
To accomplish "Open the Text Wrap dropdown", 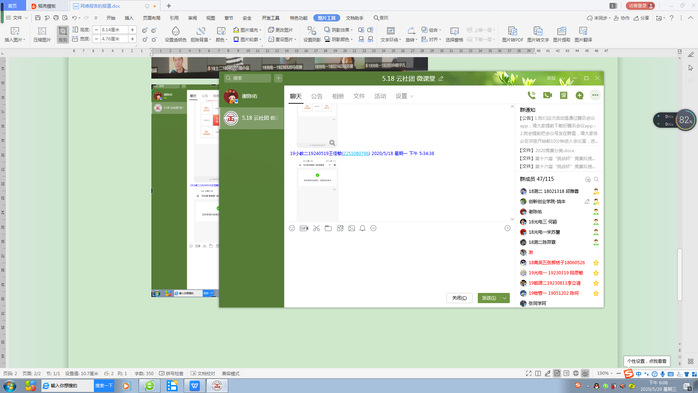I will click(390, 34).
